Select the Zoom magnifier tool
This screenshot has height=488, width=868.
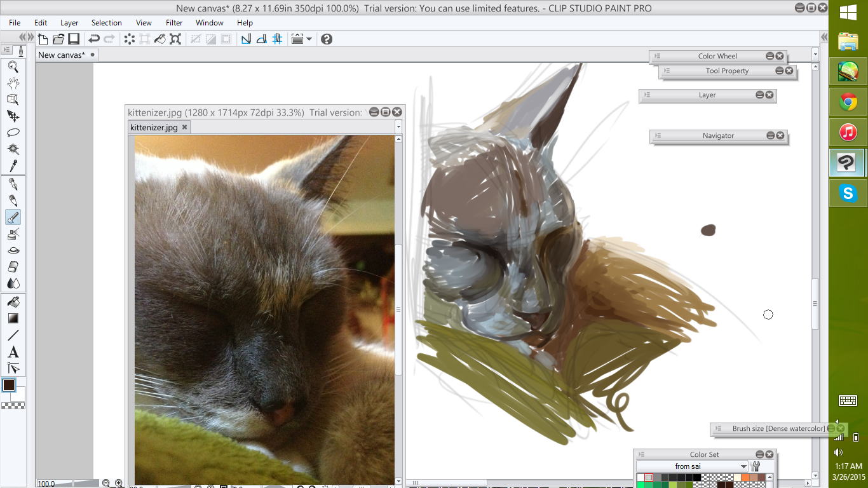pos(13,67)
